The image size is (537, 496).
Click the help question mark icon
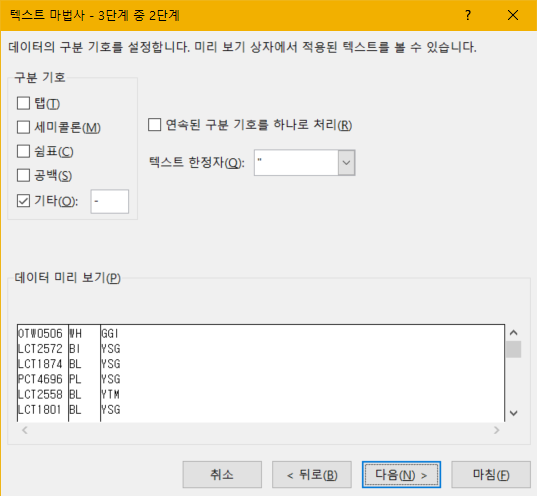468,15
